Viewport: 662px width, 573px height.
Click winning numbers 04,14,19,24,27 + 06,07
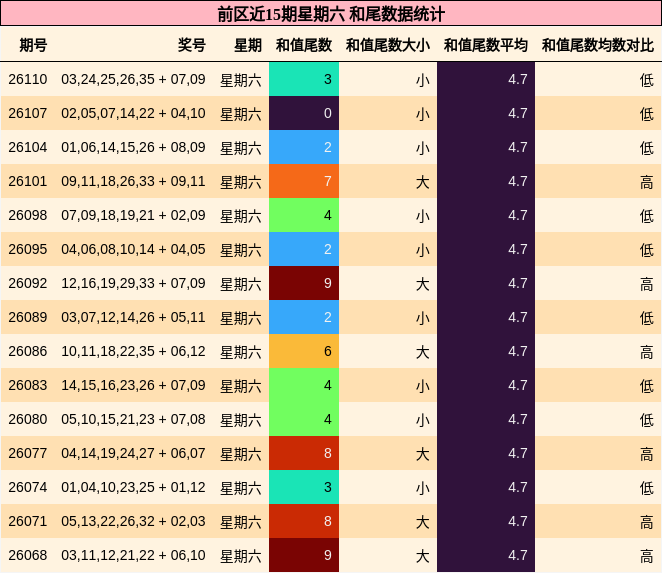click(x=133, y=453)
